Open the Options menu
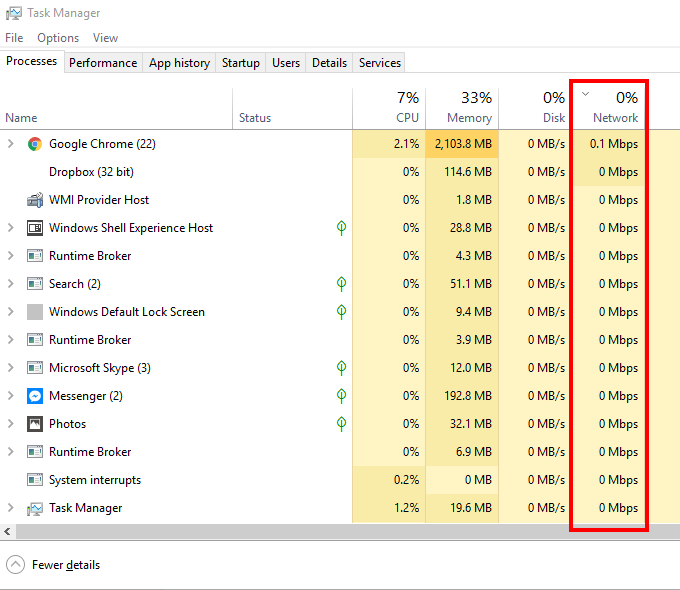 tap(58, 38)
